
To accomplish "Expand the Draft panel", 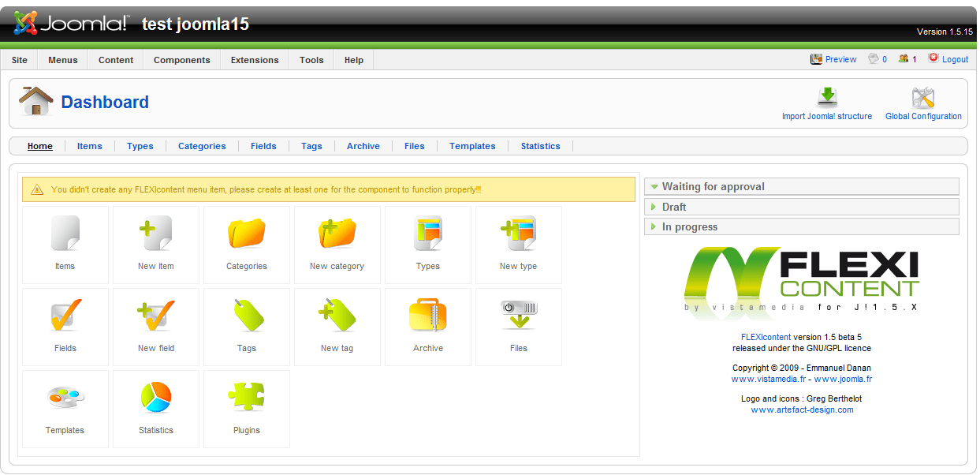I will (802, 207).
